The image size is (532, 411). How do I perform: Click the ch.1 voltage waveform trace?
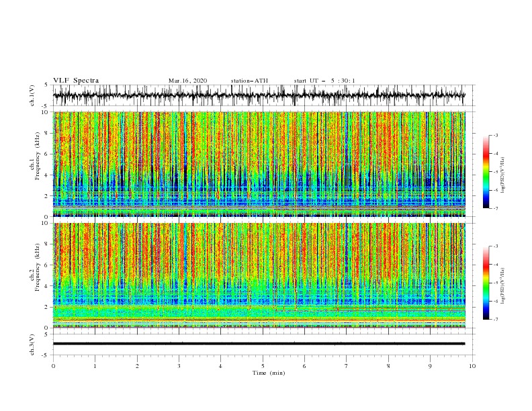(x=259, y=95)
